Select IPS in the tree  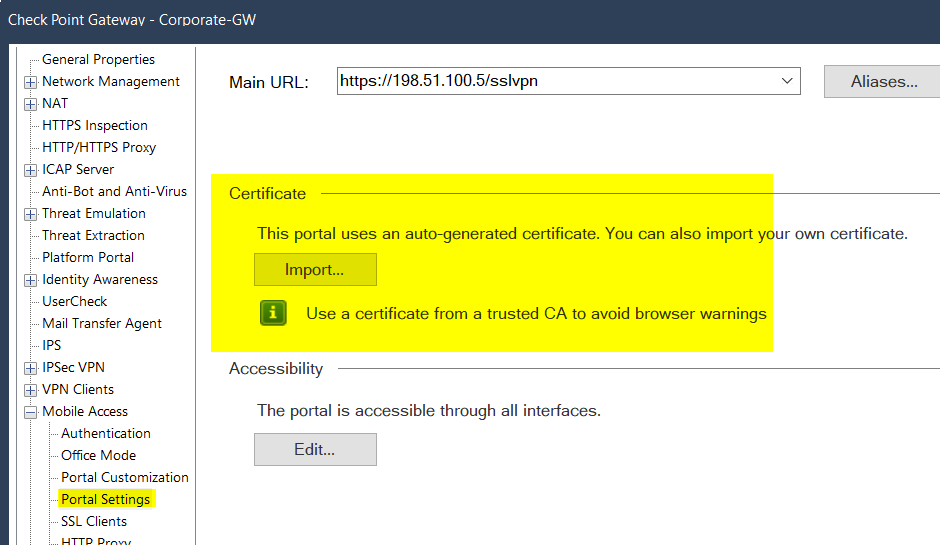click(x=52, y=345)
